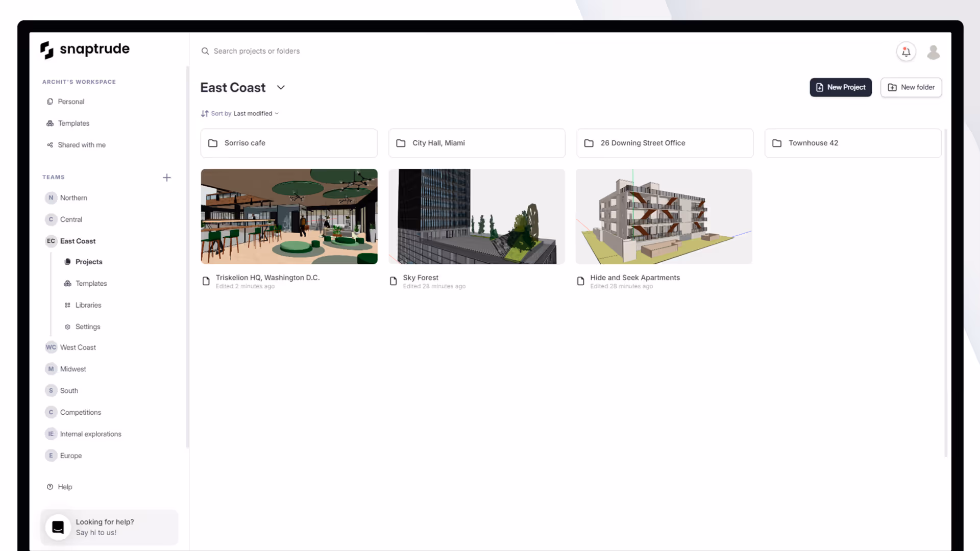
Task: Open the City Hall, Miami folder
Action: (477, 143)
